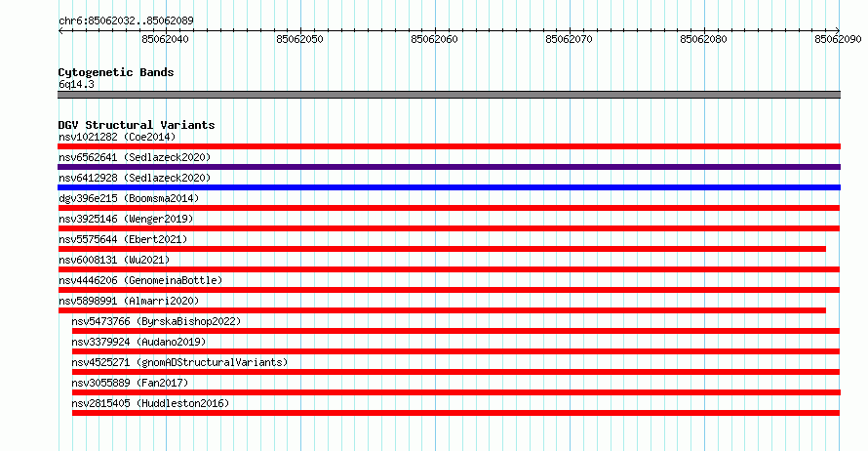Open nsv3925146 (Wenger2019) label

pos(126,219)
